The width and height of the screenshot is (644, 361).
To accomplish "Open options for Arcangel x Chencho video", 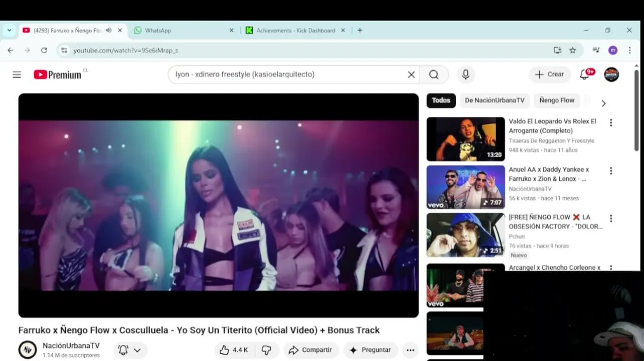I will pyautogui.click(x=611, y=268).
